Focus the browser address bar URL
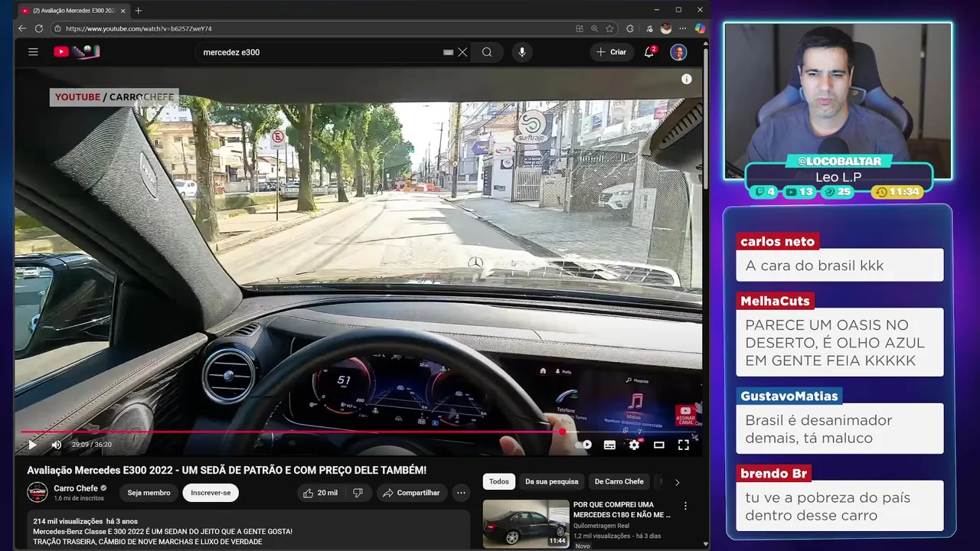Viewport: 980px width, 551px height. [x=139, y=28]
